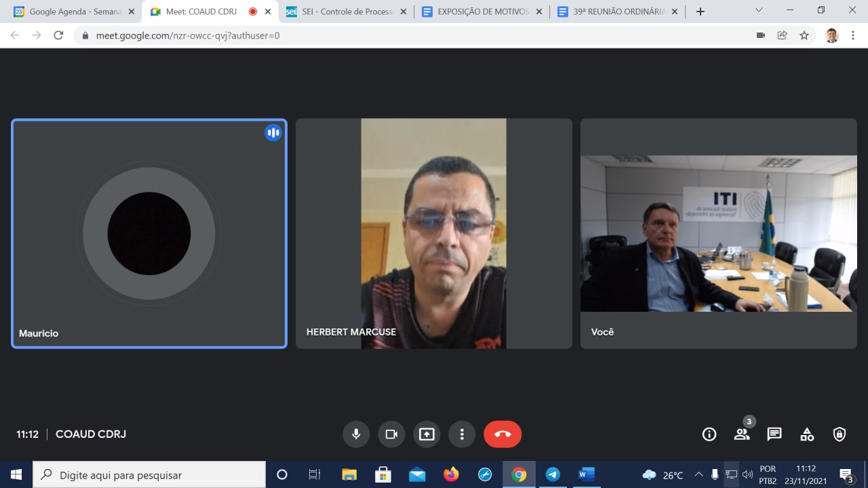Open more options three-dot menu

coord(462,434)
